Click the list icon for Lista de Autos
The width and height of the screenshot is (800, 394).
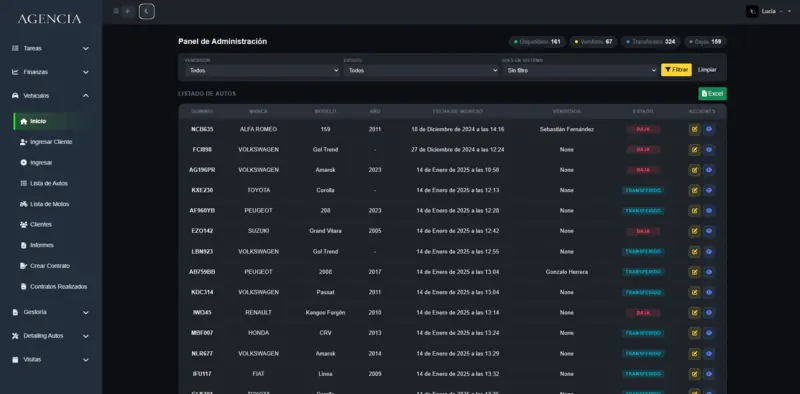tap(23, 183)
